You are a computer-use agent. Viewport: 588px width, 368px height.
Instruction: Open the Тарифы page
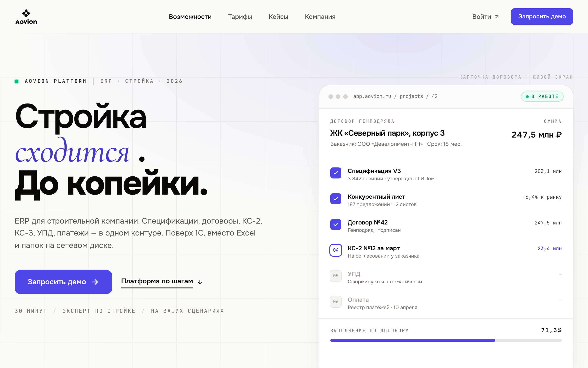click(x=240, y=17)
